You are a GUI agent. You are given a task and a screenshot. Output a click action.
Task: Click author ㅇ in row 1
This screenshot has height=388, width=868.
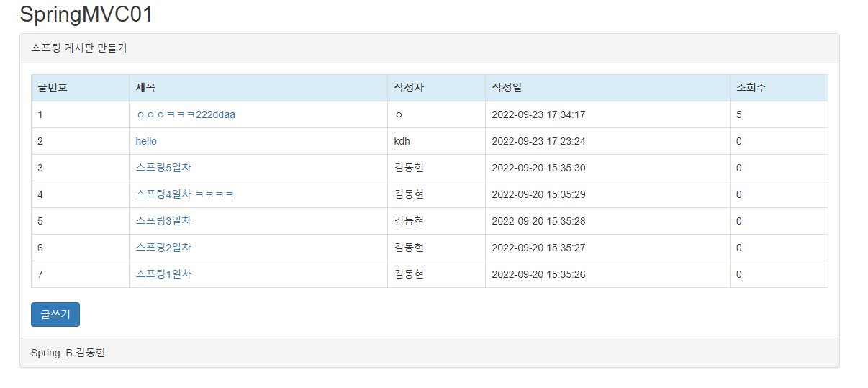pyautogui.click(x=399, y=114)
